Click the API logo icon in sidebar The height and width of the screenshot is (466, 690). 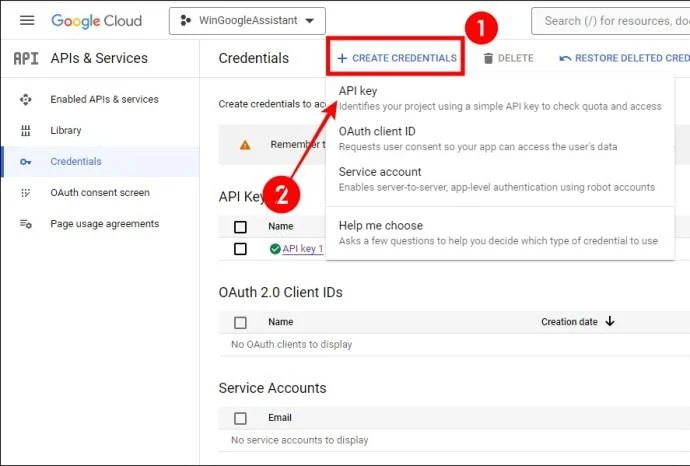26,58
